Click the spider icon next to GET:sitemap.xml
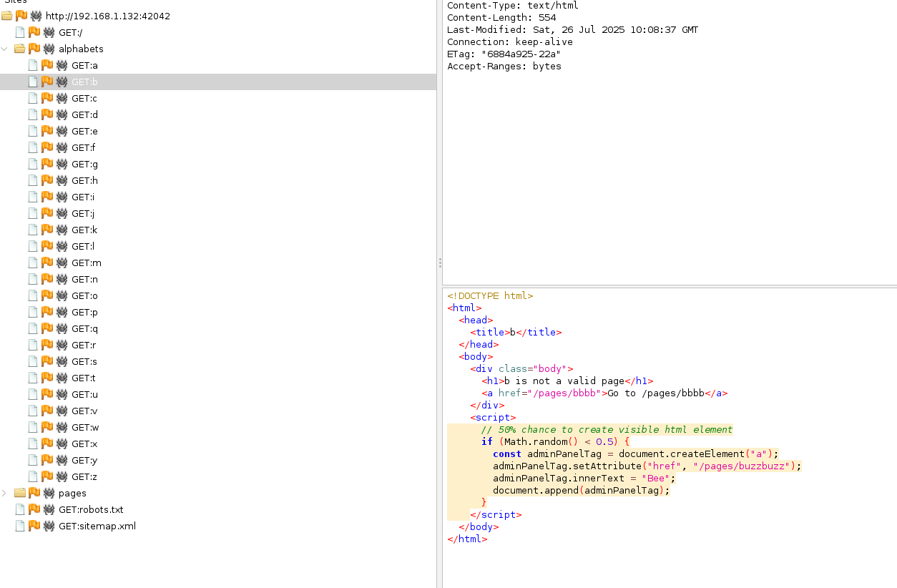This screenshot has height=588, width=897. [x=49, y=526]
